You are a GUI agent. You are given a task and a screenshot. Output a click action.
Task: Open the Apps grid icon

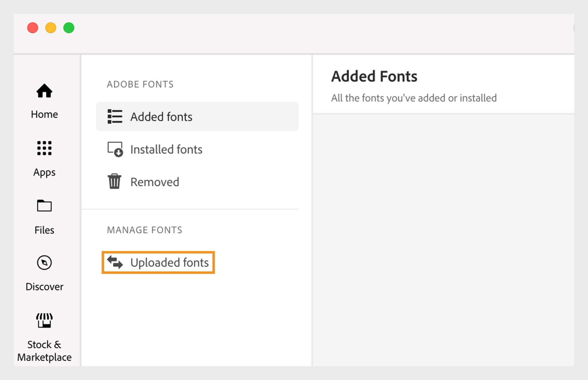(44, 148)
